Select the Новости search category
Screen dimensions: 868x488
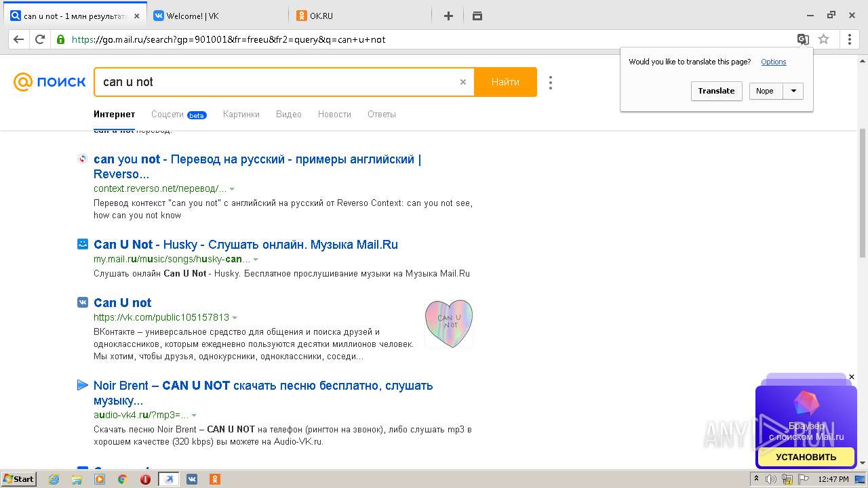334,114
